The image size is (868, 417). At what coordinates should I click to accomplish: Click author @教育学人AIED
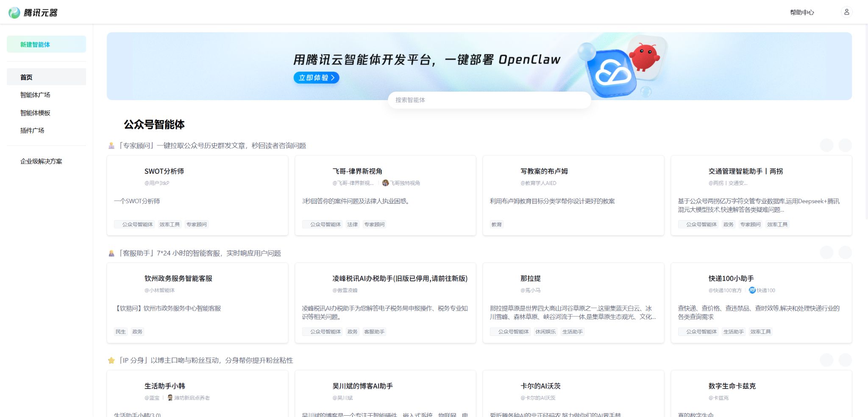pos(538,183)
